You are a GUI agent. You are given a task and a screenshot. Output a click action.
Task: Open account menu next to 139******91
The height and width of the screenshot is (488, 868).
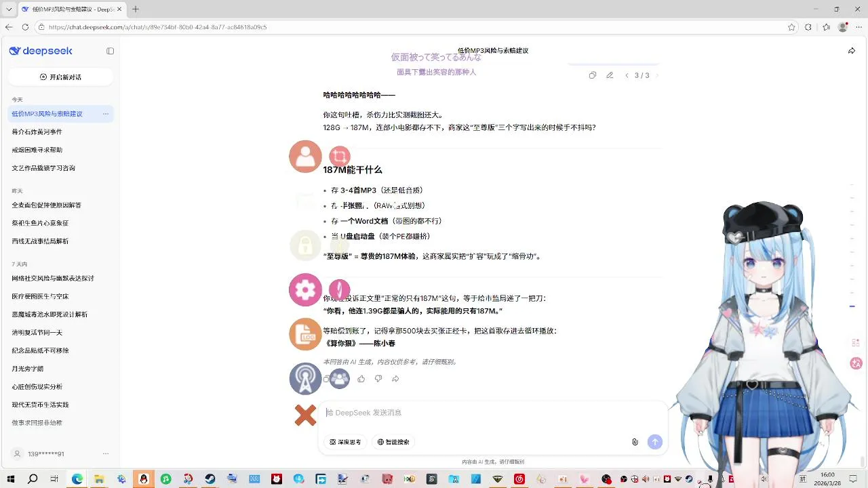(106, 453)
